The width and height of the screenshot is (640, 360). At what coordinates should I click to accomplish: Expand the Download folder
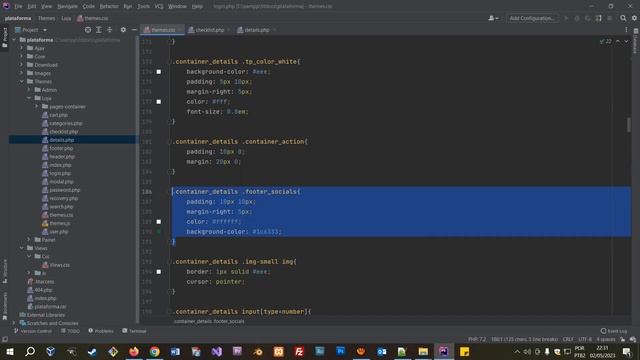pos(22,65)
